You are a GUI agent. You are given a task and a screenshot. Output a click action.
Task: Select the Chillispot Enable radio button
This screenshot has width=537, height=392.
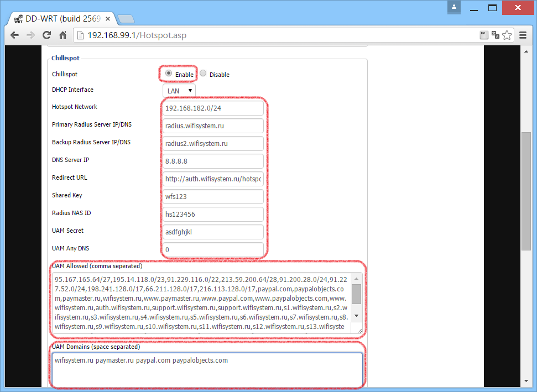pyautogui.click(x=169, y=74)
